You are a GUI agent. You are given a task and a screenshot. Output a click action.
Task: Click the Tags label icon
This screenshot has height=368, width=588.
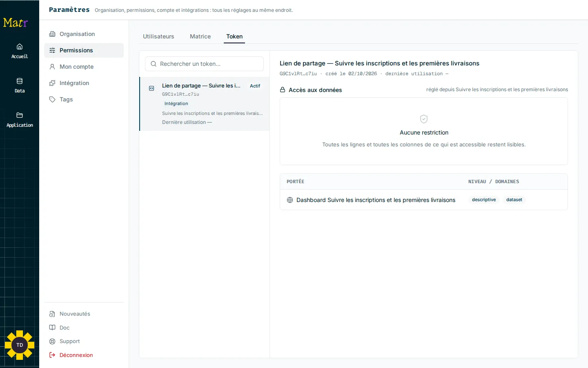click(52, 99)
